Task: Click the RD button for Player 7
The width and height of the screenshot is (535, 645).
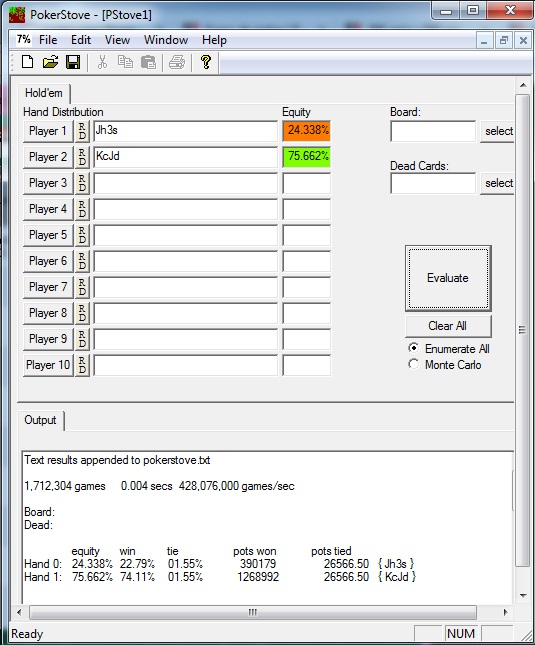Action: point(82,287)
